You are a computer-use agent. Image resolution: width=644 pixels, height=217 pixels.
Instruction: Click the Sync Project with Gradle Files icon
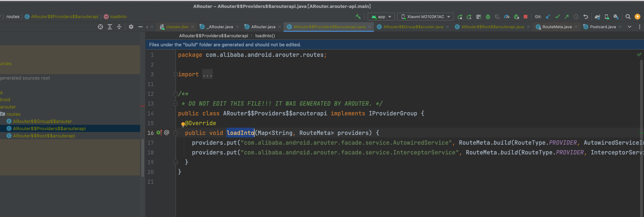(597, 17)
